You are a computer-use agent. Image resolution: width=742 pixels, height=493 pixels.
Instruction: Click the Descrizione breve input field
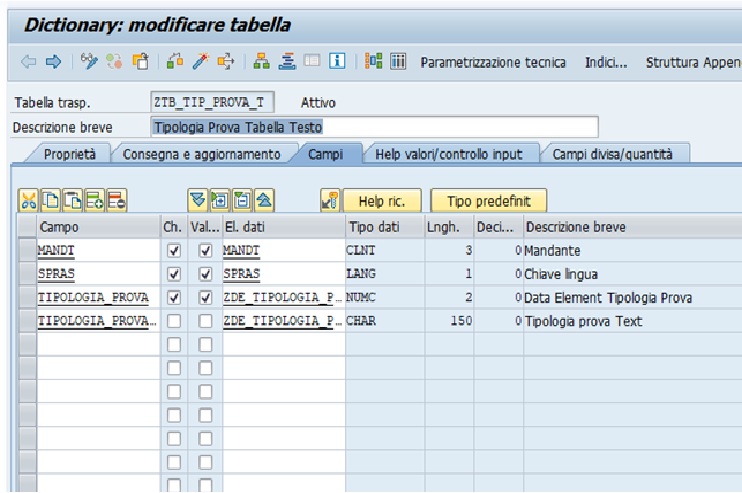[x=374, y=127]
